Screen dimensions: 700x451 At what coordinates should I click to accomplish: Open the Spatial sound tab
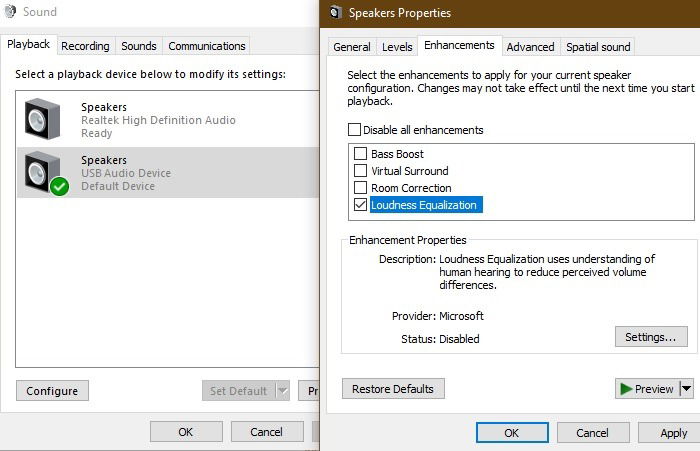click(x=598, y=47)
